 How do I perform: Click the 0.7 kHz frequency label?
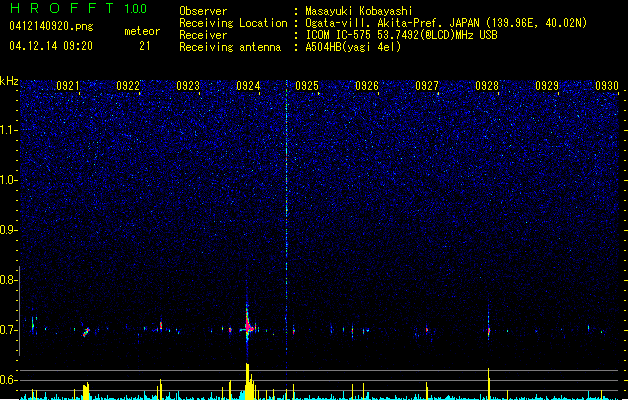tap(8, 330)
